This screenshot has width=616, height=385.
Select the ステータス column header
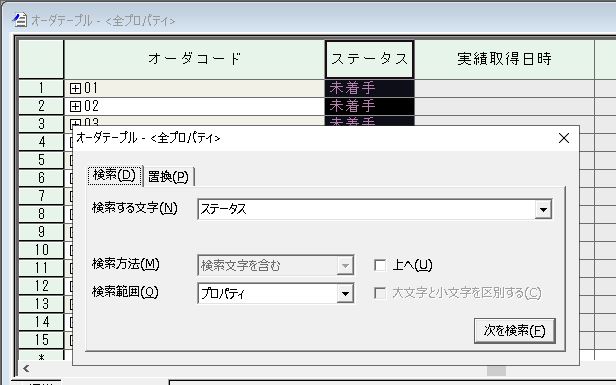tap(369, 59)
